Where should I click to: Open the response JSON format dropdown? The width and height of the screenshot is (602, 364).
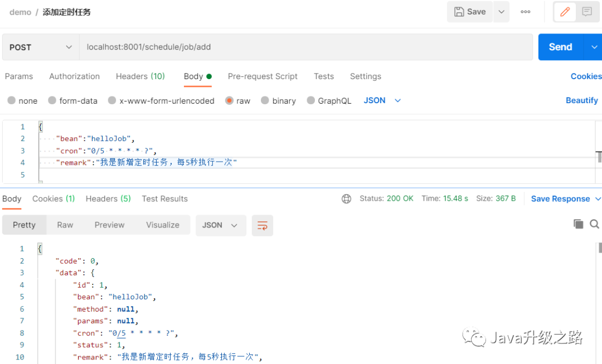pyautogui.click(x=220, y=225)
